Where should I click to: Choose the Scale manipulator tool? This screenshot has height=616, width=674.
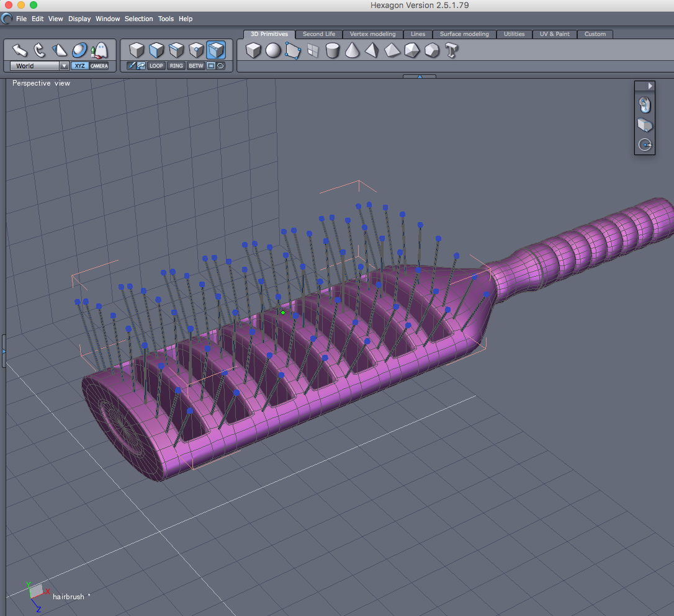60,50
